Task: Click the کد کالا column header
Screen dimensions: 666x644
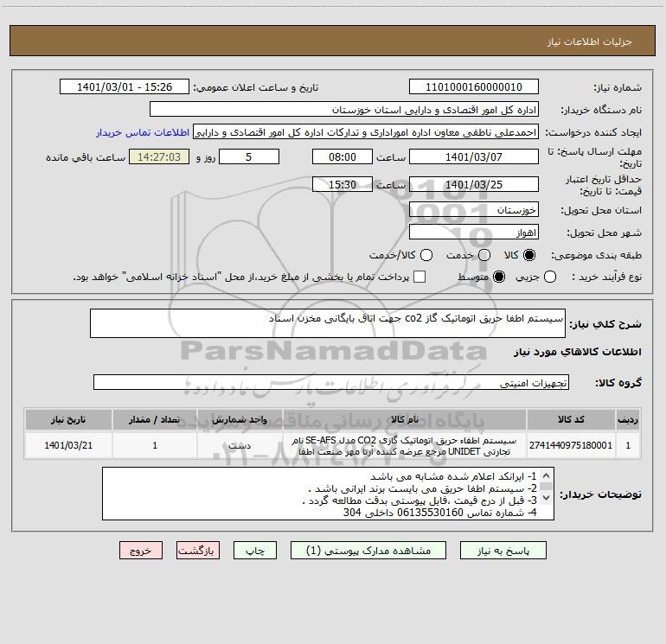Action: pyautogui.click(x=571, y=420)
